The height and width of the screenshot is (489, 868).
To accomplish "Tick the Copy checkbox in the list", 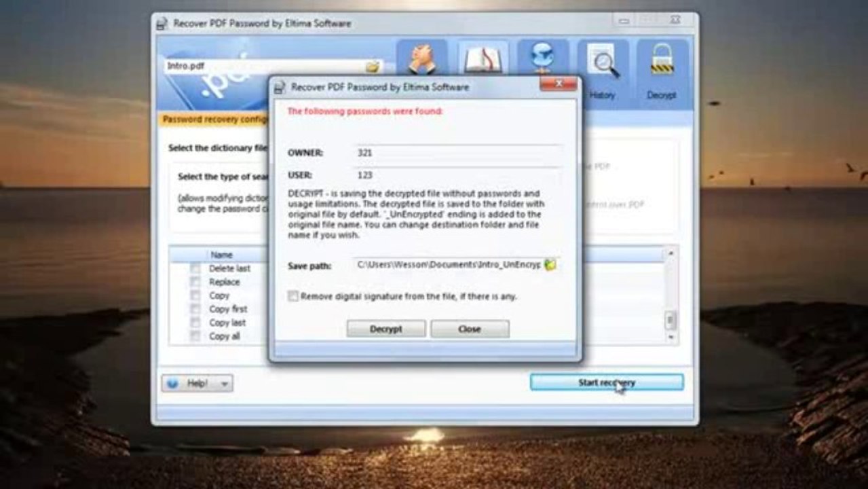I will coord(195,295).
